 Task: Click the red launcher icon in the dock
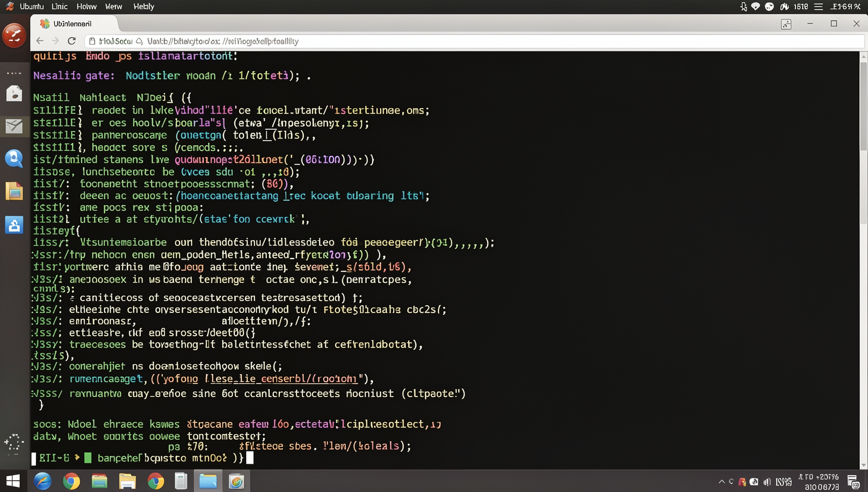pos(14,36)
